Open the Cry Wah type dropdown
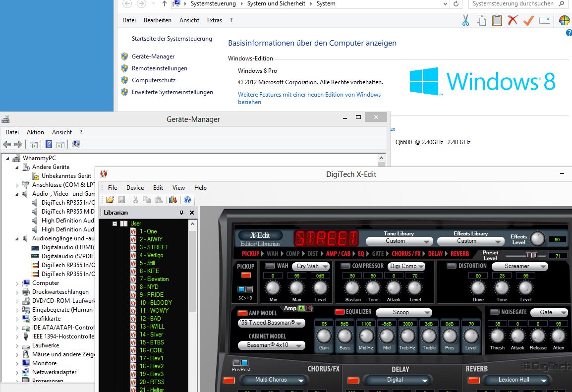 [312, 266]
